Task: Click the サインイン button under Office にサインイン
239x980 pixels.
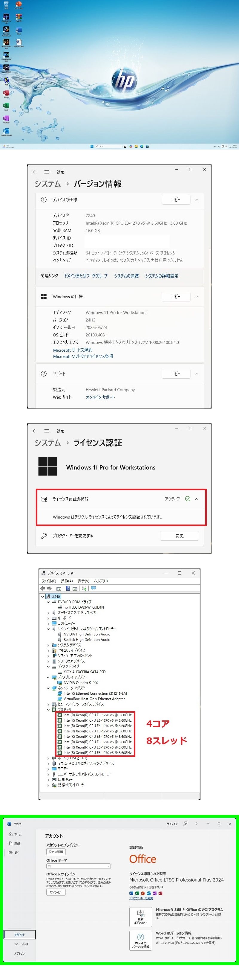Action: coord(56,892)
